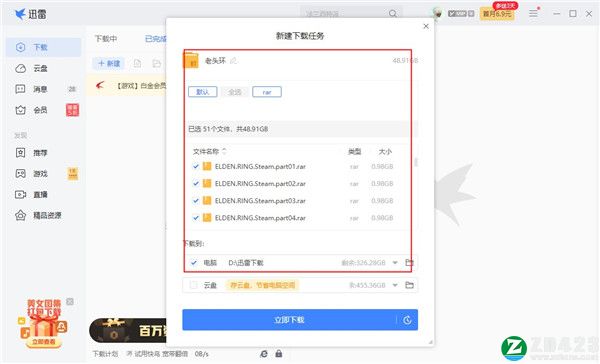
Task: Click 已选 51个文件 summary text
Action: tap(228, 129)
